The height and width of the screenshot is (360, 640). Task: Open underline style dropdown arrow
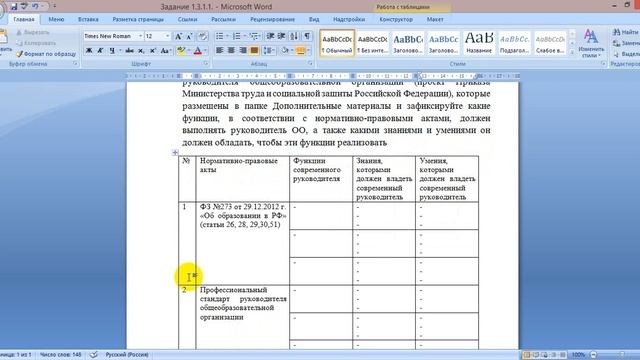point(120,51)
